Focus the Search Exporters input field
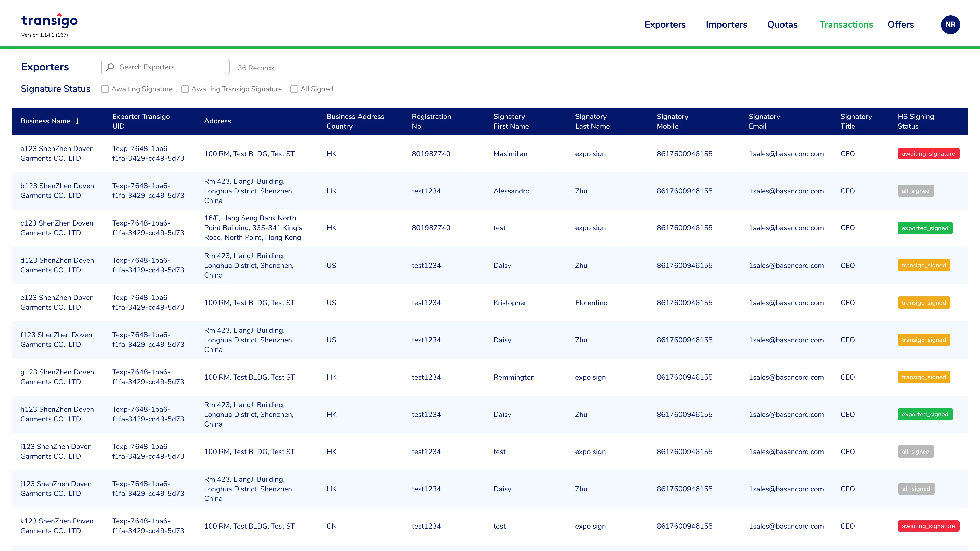 coord(165,67)
